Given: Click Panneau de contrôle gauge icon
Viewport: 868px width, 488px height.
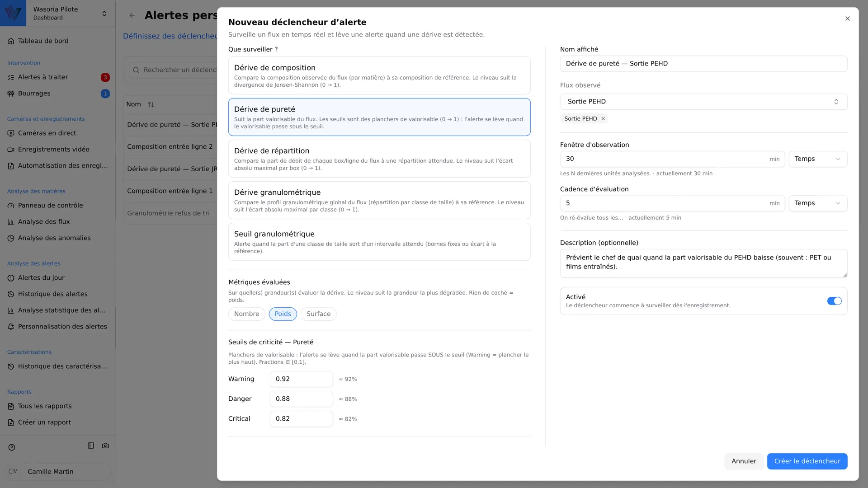Looking at the screenshot, I should [x=11, y=206].
